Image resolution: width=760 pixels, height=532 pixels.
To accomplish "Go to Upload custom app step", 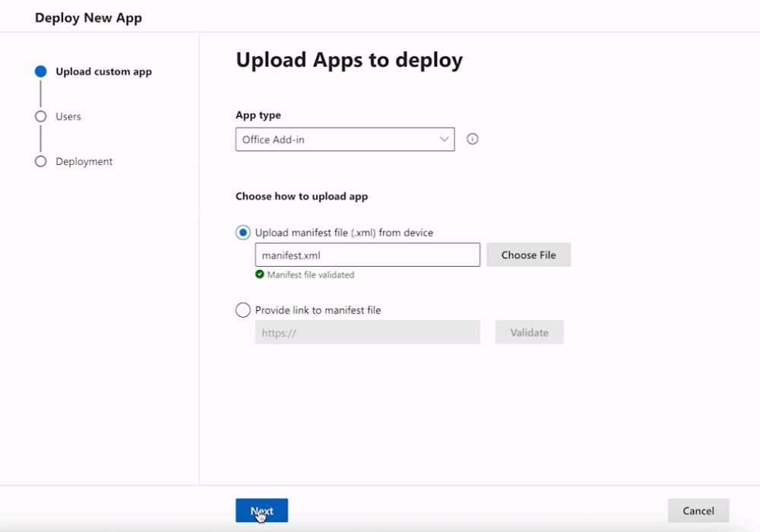I will click(103, 71).
